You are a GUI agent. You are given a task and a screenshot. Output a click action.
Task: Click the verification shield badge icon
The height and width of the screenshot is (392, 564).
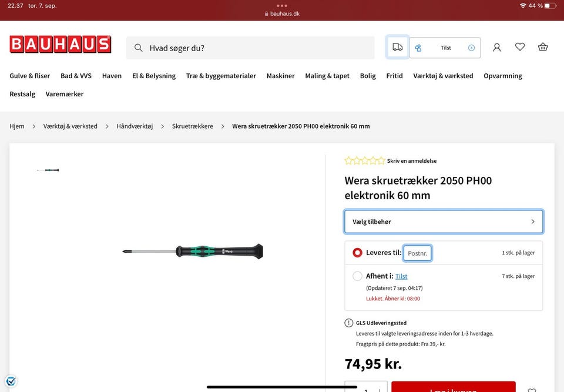[x=11, y=381]
